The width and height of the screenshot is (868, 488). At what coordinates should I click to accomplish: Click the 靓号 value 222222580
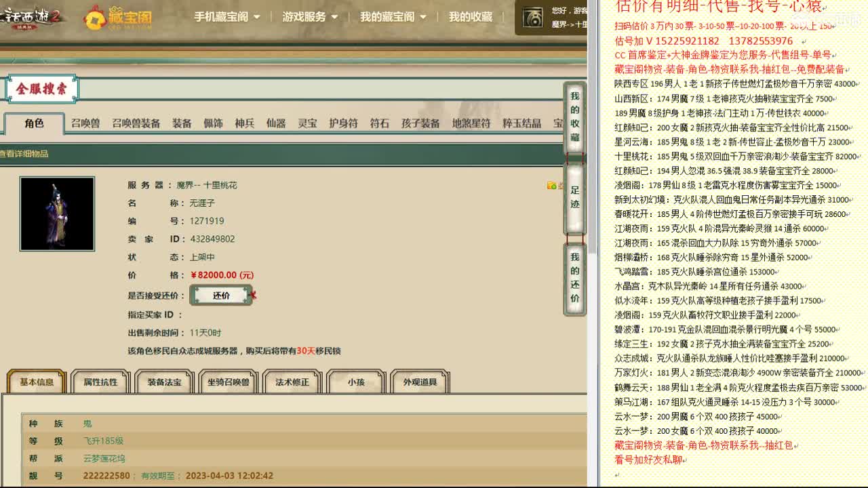point(106,476)
